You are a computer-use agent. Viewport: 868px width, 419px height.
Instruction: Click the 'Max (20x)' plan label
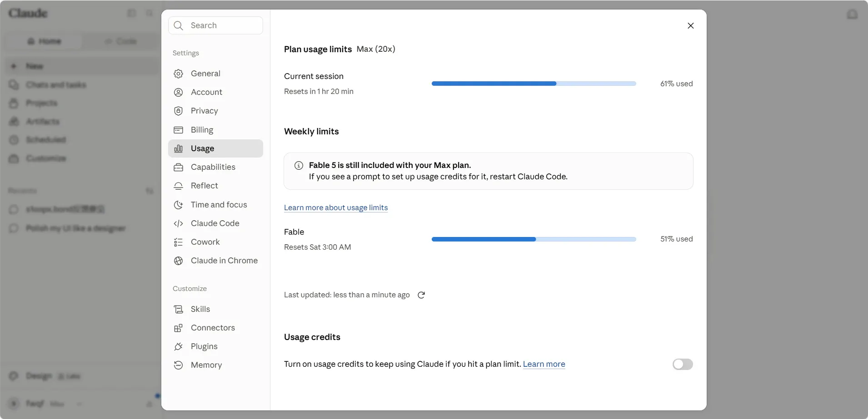[x=376, y=49]
